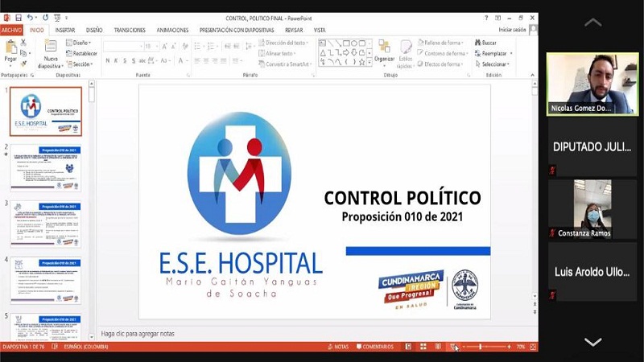Viewport: 644px width, 362px height.
Task: Open the font name combo box
Action: coord(123,47)
